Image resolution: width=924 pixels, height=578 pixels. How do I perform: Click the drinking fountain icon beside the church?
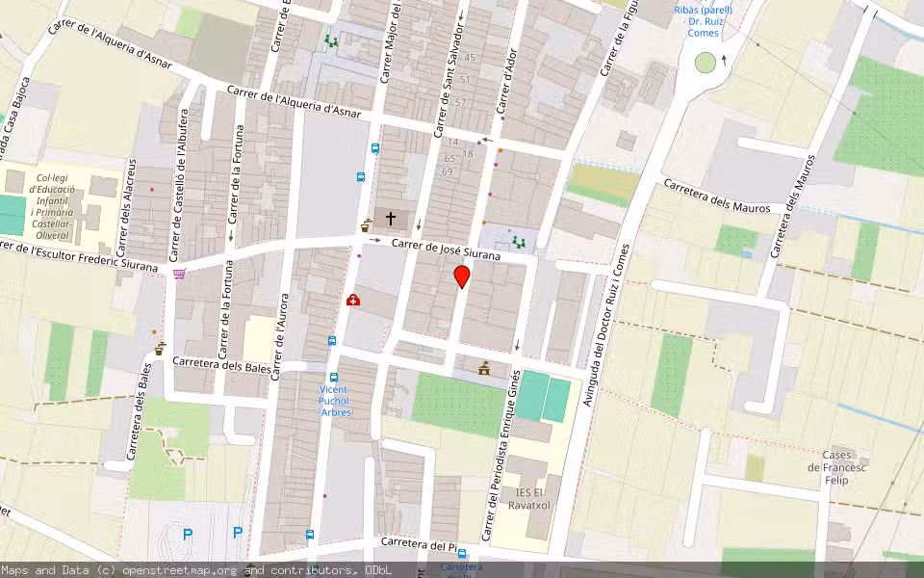click(367, 224)
